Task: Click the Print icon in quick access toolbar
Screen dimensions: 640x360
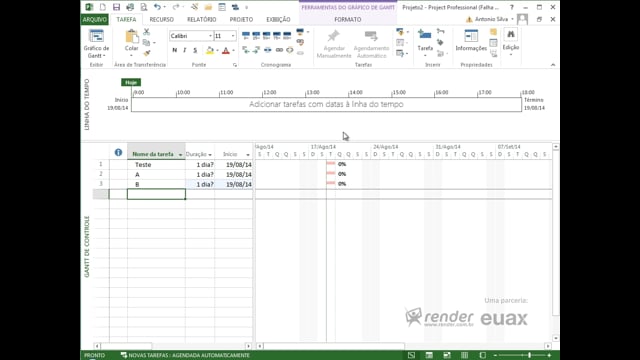Action: (x=130, y=7)
